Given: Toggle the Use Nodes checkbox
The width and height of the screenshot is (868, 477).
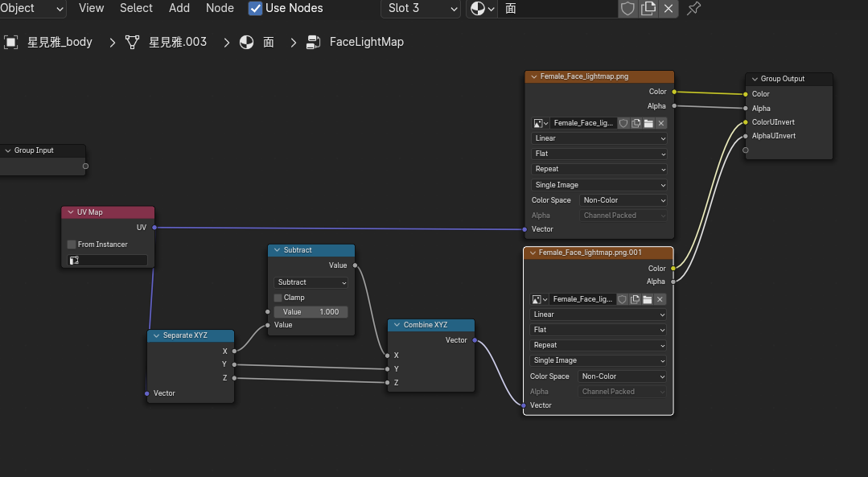Looking at the screenshot, I should [256, 8].
